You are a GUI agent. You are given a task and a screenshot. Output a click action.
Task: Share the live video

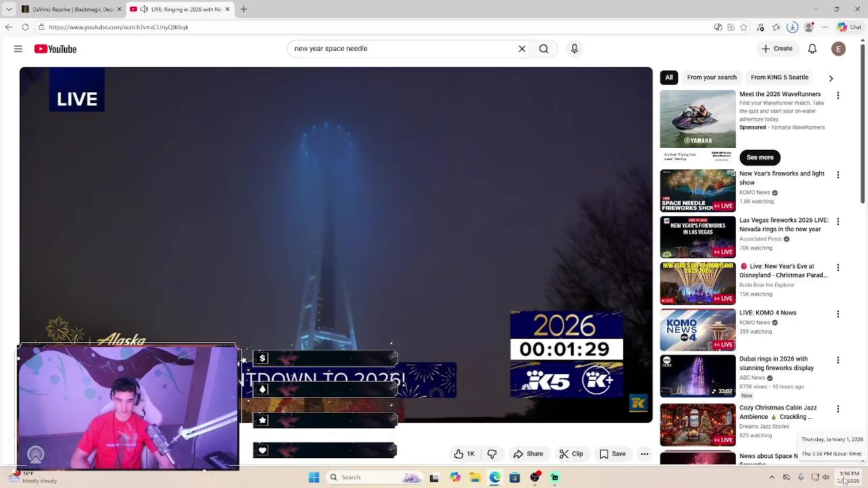coord(528,454)
